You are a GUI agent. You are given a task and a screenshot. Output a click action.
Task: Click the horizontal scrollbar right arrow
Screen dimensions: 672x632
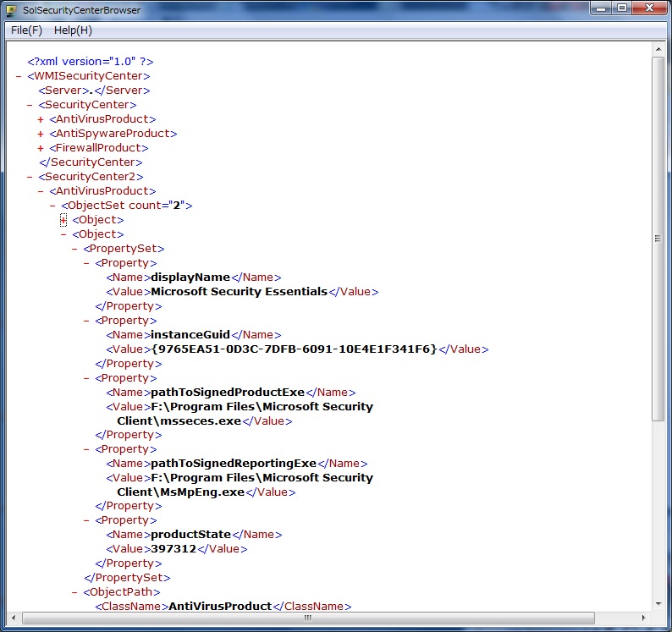click(x=644, y=618)
